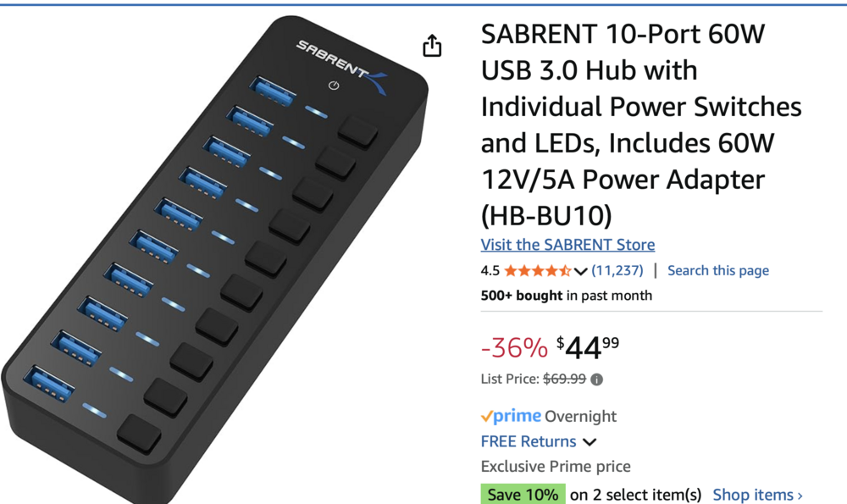The width and height of the screenshot is (847, 504).
Task: Open the 11,237 customer ratings link
Action: [617, 271]
